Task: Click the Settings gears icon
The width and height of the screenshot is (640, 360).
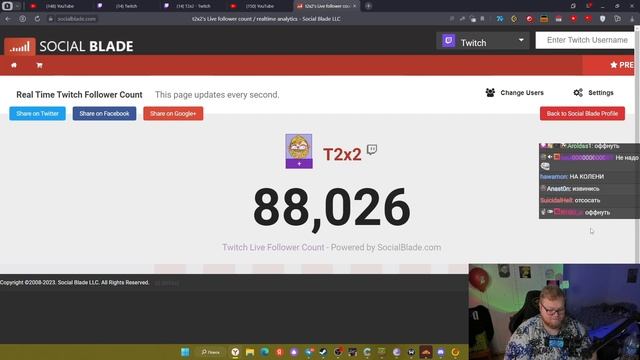Action: pos(578,93)
